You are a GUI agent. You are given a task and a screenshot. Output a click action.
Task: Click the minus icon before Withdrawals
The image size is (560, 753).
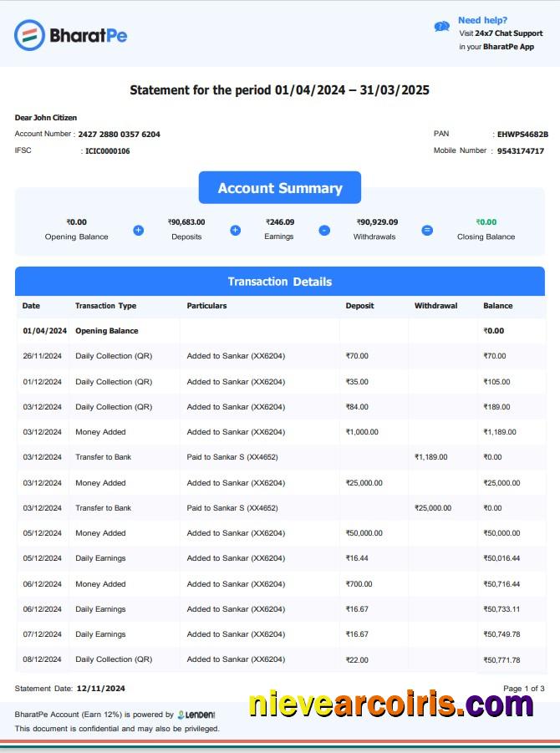[x=324, y=230]
